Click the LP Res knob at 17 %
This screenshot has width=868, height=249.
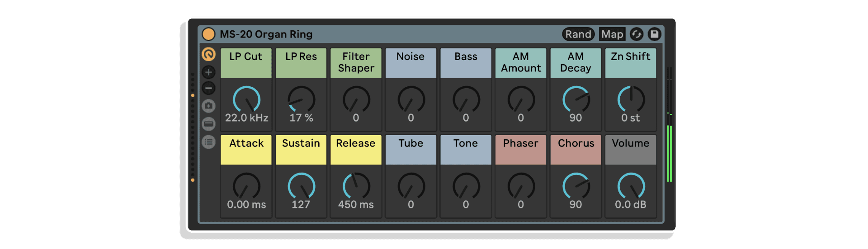[302, 99]
